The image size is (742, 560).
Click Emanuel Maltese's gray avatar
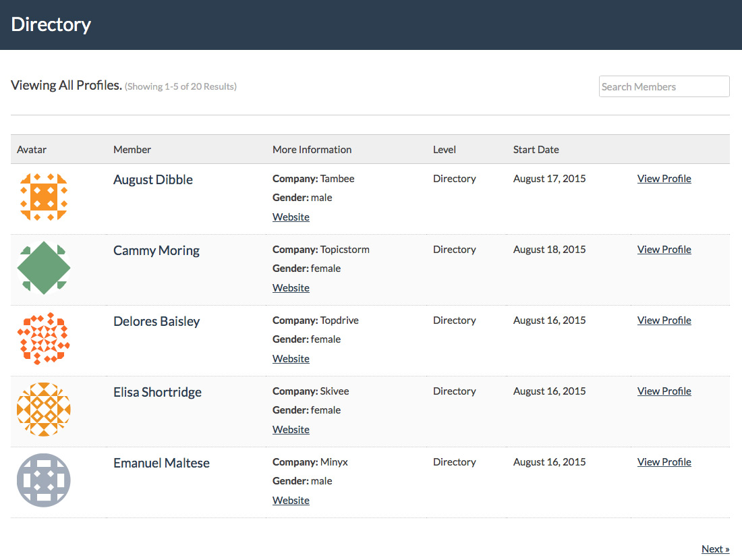pos(44,480)
